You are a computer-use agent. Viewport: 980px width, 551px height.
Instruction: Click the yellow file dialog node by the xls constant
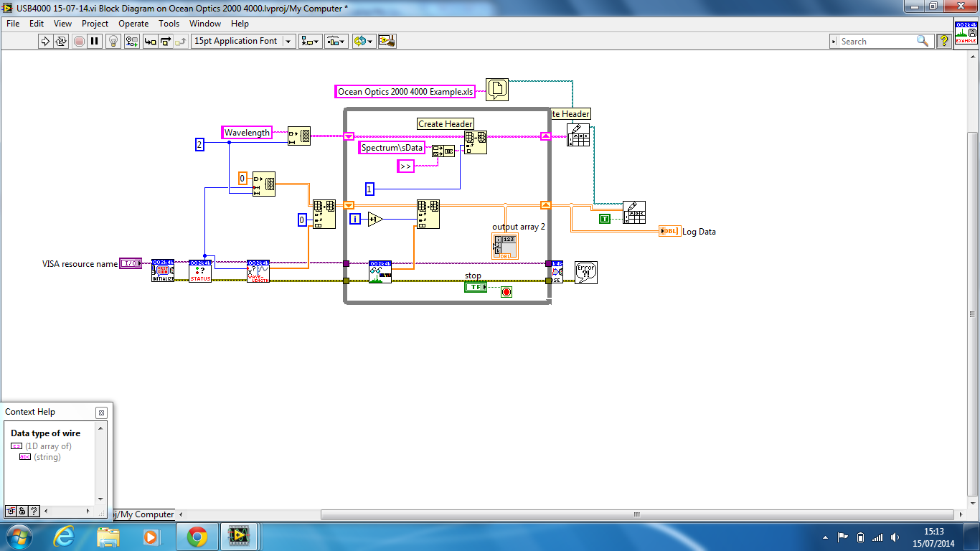(497, 90)
